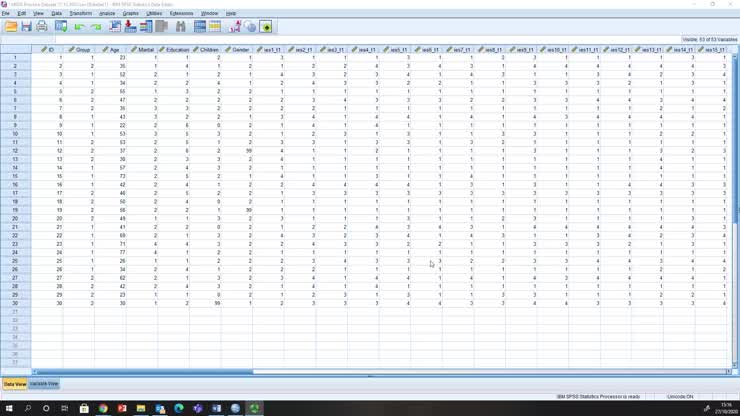Click the Go to case toolbar icon
Screen dimensions: 740x416
click(115, 27)
